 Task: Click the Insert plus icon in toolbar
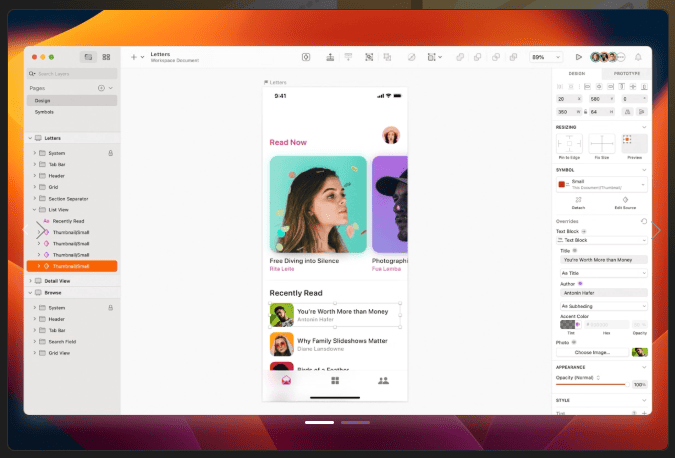(133, 57)
